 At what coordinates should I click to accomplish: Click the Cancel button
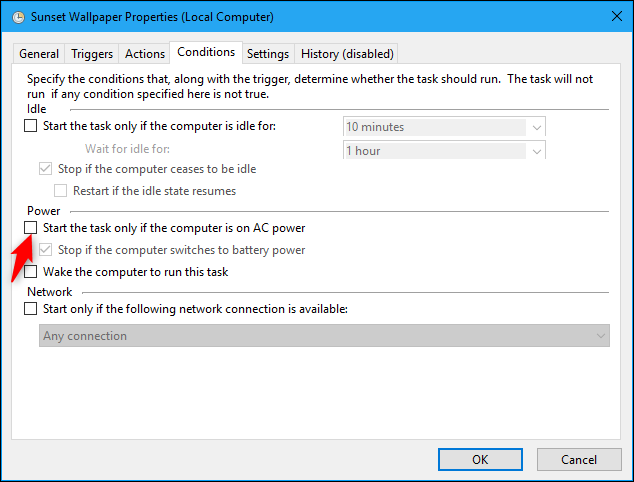578,459
